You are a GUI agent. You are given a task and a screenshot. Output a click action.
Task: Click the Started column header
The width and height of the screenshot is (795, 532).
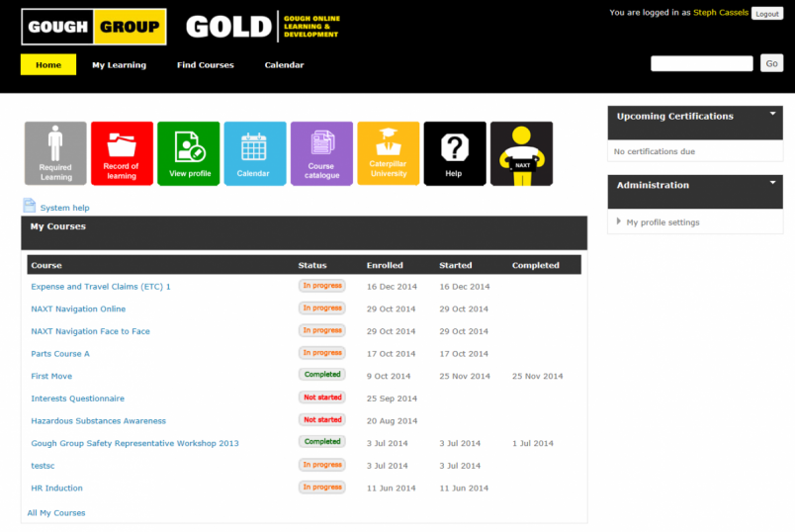455,265
